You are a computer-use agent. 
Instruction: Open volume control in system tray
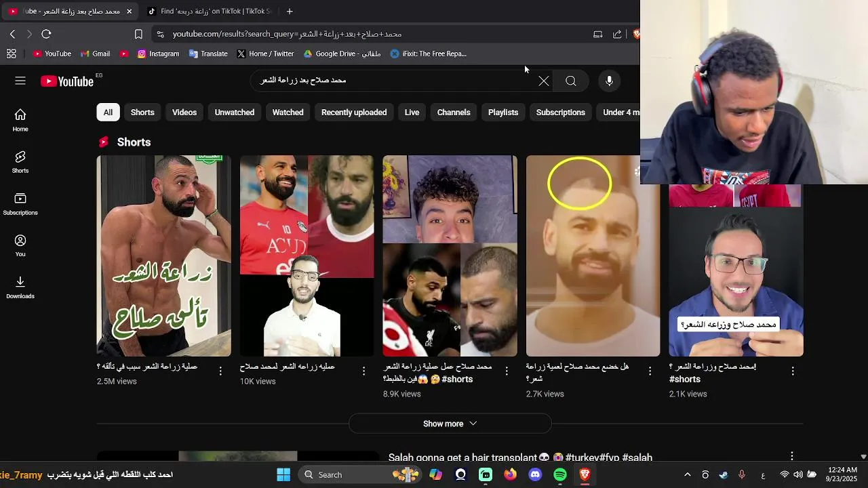click(798, 474)
